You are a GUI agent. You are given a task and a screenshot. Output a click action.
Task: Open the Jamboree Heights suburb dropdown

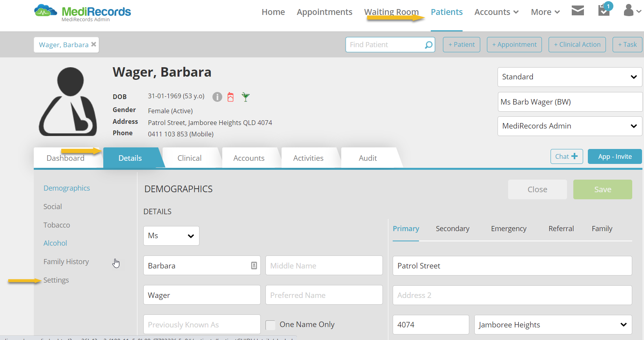pyautogui.click(x=553, y=325)
